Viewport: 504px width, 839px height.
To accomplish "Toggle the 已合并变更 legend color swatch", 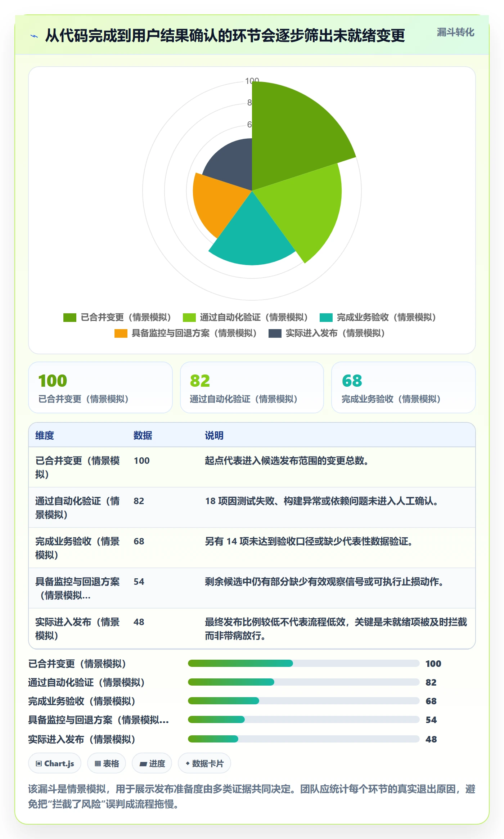I will (x=69, y=317).
